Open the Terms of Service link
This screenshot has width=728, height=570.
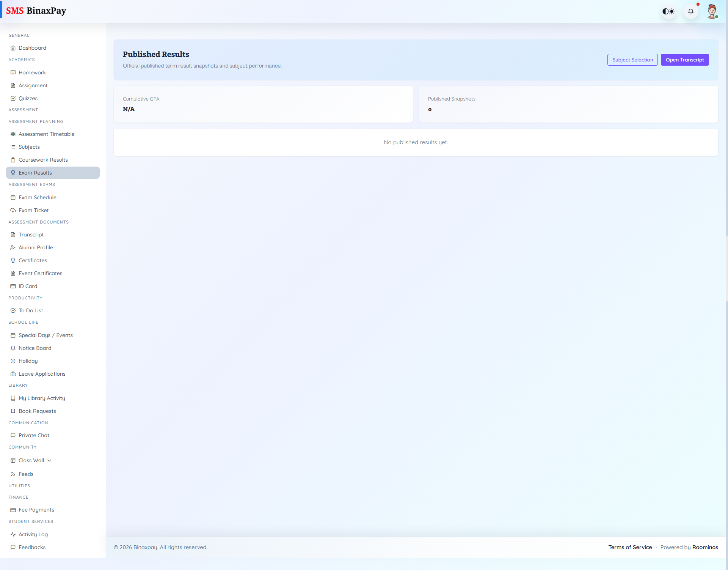point(630,547)
